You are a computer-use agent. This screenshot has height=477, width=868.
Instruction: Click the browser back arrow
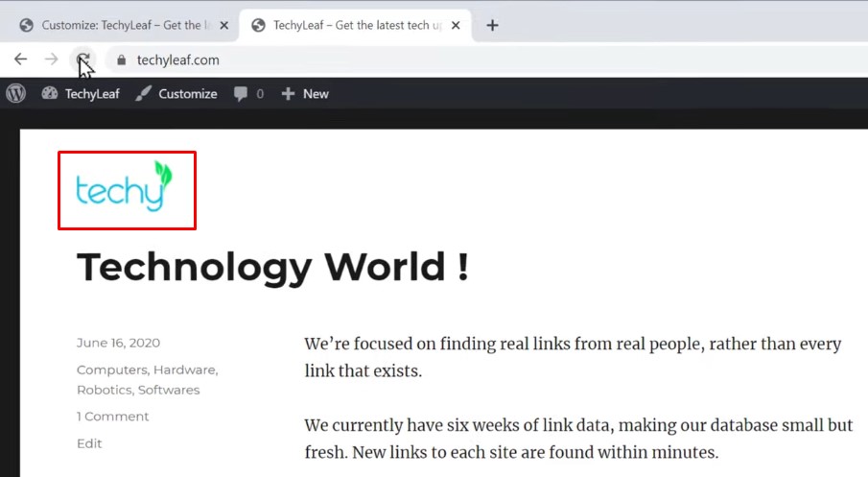click(x=20, y=60)
